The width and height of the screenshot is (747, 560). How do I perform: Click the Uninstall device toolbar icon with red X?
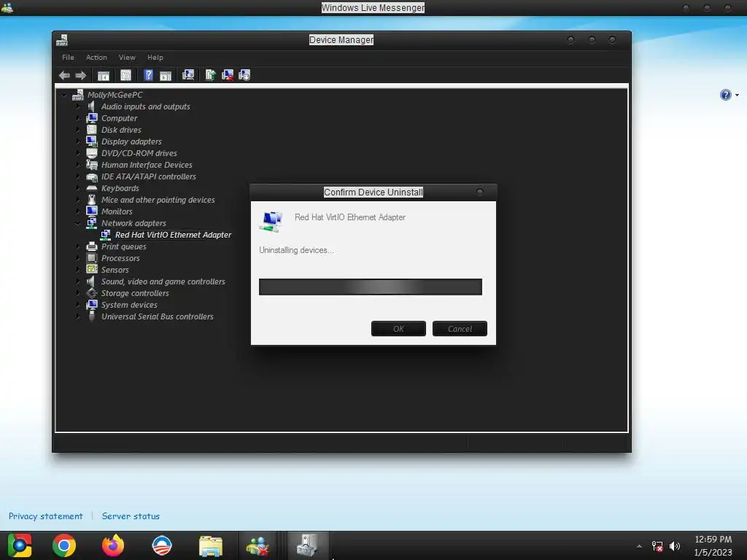[x=228, y=75]
